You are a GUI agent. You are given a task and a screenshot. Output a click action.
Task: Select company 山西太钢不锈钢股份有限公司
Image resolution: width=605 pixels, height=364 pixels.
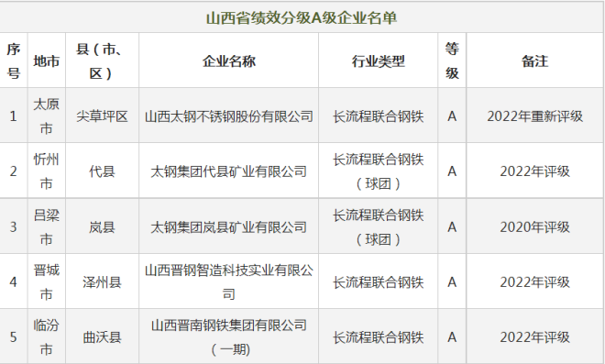point(229,116)
